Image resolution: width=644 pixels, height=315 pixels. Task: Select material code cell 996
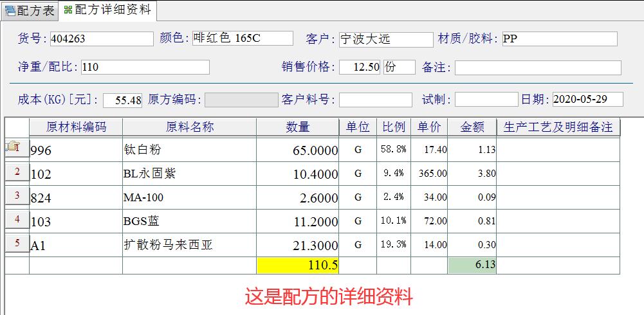pos(76,150)
